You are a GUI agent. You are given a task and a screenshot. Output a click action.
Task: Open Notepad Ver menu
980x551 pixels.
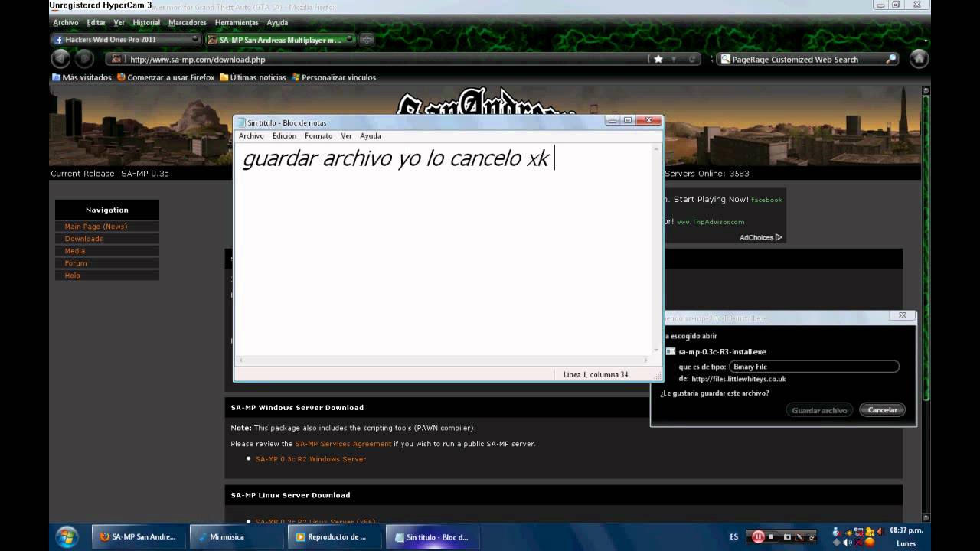tap(346, 135)
